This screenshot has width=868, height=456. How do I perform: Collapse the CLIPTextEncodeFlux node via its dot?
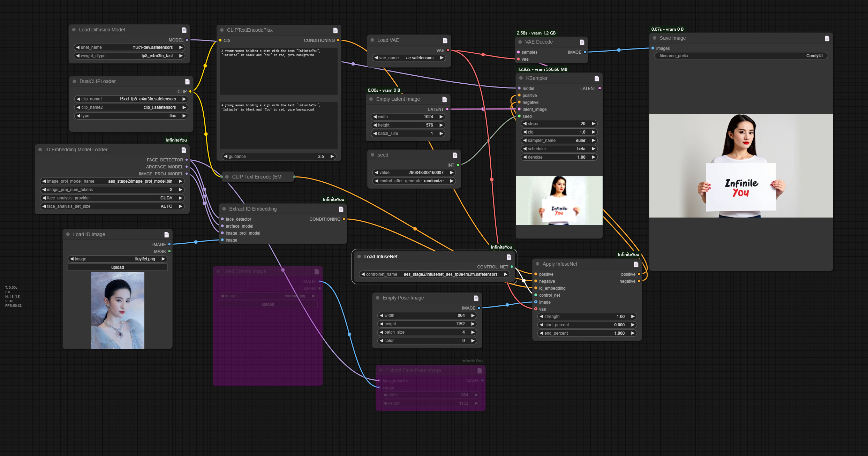(222, 30)
